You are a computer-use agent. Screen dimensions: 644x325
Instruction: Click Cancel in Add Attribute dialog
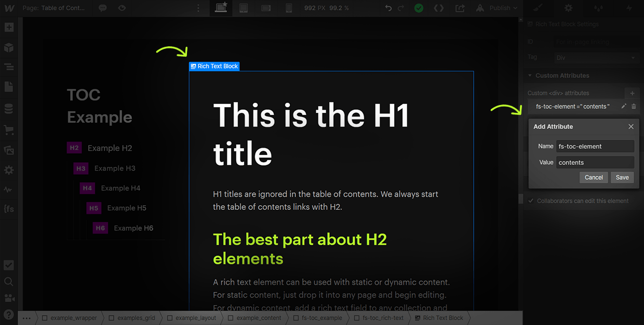(x=594, y=177)
